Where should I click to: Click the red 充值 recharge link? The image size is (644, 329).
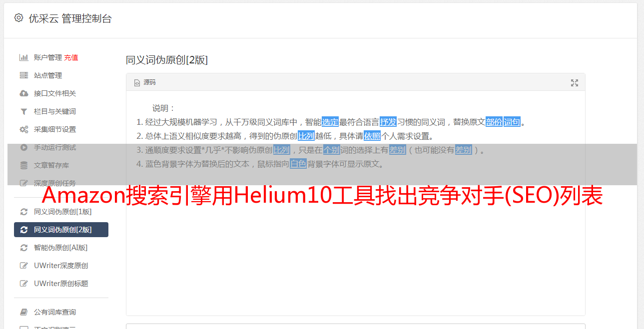pyautogui.click(x=71, y=57)
